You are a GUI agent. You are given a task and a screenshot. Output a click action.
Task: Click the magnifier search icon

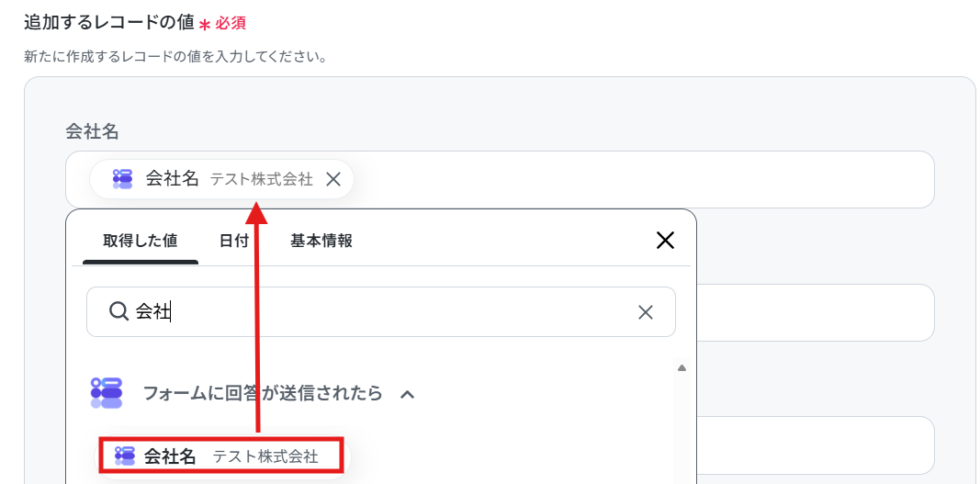pyautogui.click(x=118, y=311)
